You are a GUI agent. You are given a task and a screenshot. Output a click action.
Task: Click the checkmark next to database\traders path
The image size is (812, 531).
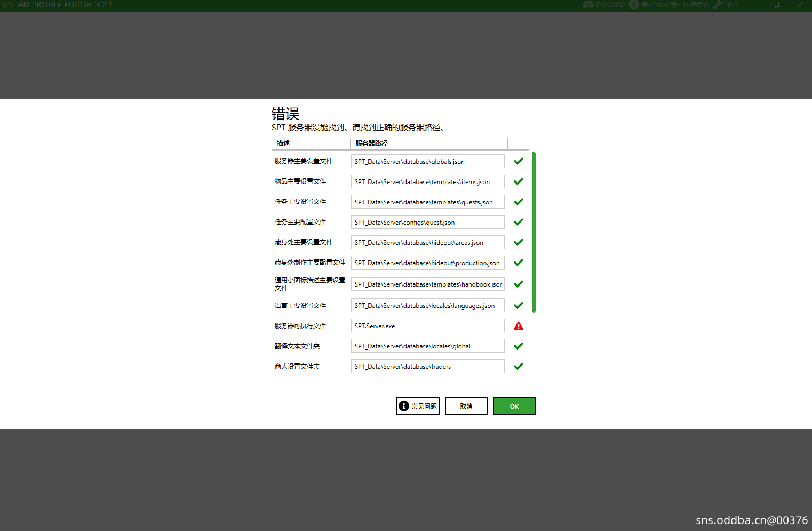tap(519, 366)
